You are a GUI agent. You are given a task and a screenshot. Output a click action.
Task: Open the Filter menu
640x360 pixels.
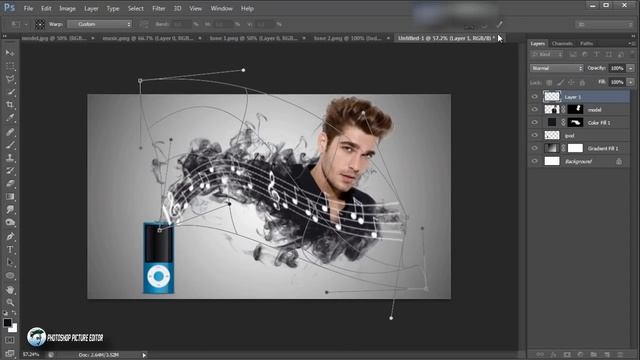158,8
